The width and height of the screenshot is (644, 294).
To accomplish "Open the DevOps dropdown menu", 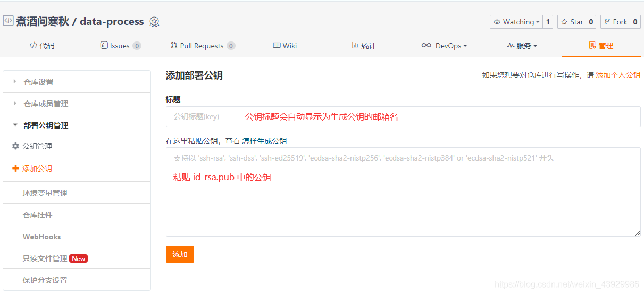I will pyautogui.click(x=444, y=46).
